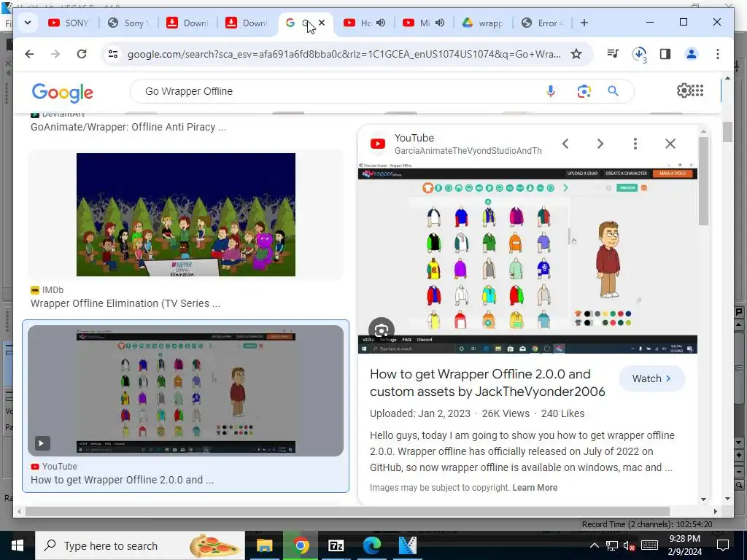Viewport: 747px width, 560px height.
Task: Switch to VEGAS Pro in the taskbar
Action: [x=407, y=545]
